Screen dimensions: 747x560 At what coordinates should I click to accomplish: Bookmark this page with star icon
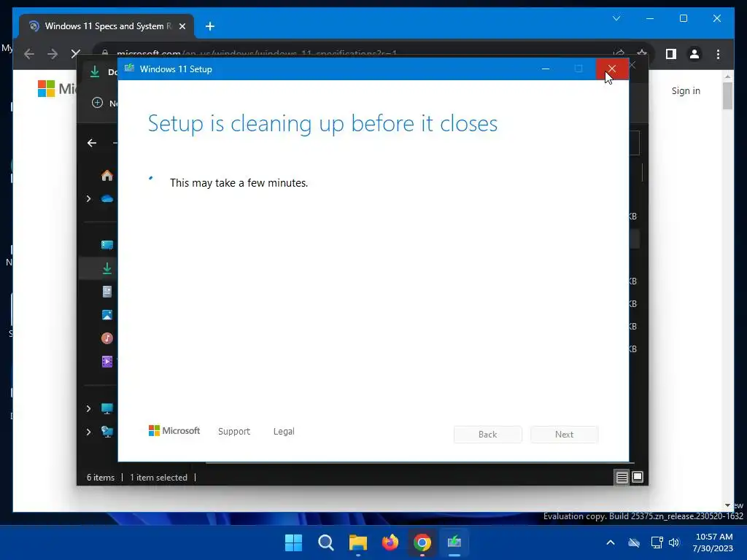tap(642, 52)
